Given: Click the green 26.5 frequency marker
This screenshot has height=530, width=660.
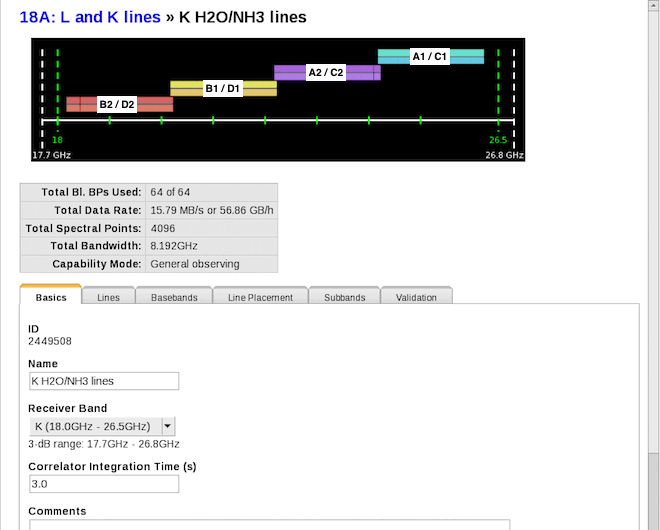Looking at the screenshot, I should tap(497, 140).
